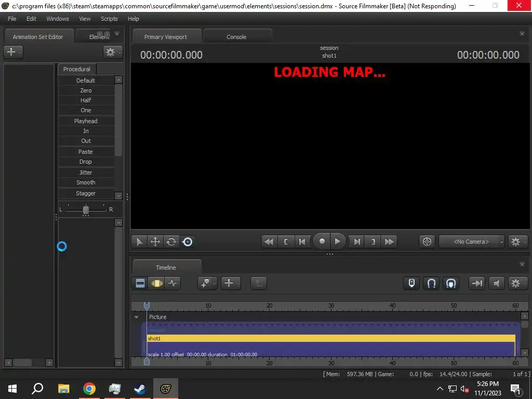Open the timeline settings gear
Viewport: 532px width, 399px height.
pyautogui.click(x=518, y=283)
